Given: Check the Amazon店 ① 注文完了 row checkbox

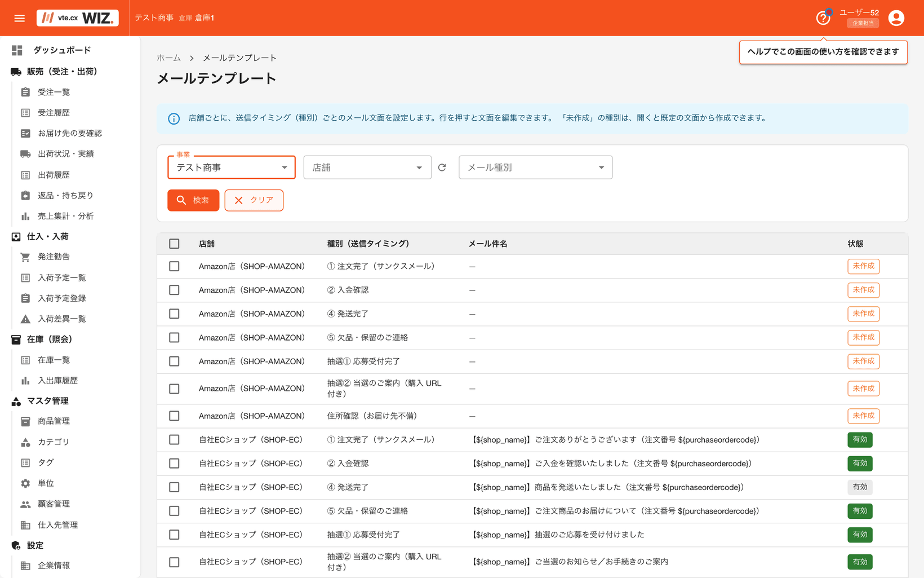Looking at the screenshot, I should [x=174, y=266].
